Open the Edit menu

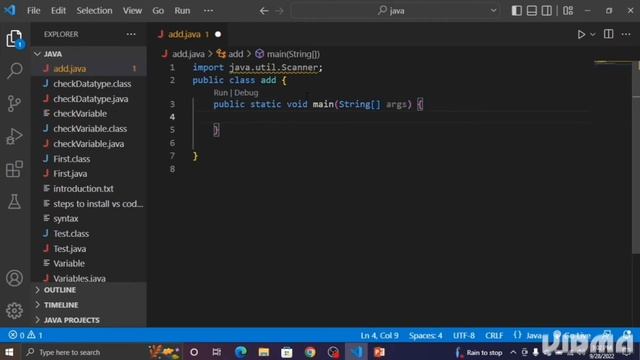58,11
